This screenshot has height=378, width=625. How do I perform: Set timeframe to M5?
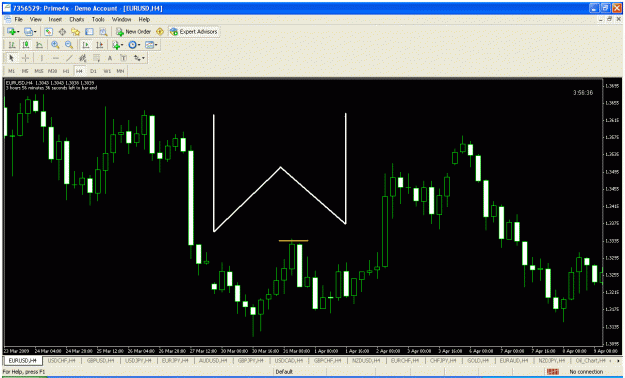25,71
